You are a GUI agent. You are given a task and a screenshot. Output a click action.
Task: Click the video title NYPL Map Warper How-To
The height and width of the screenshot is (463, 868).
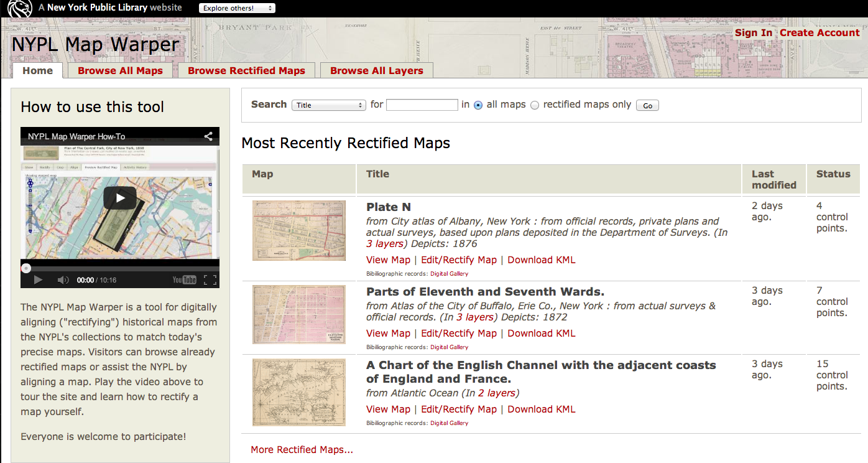76,136
